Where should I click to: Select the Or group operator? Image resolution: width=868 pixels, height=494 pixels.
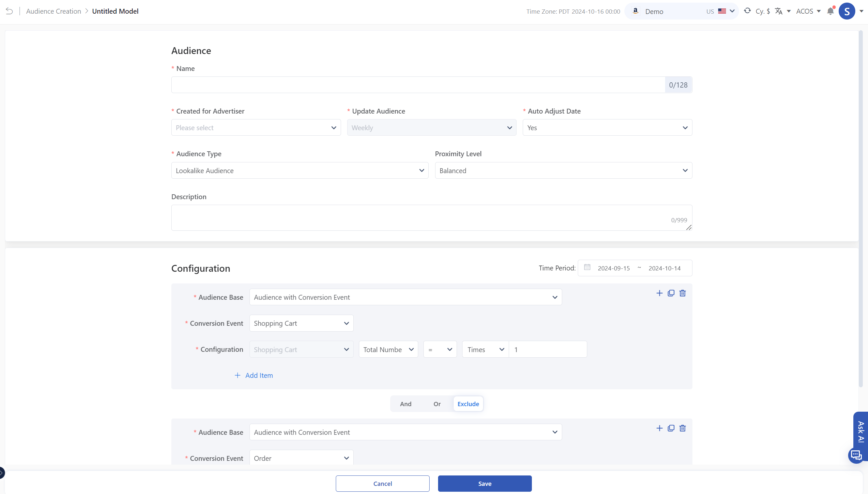436,404
